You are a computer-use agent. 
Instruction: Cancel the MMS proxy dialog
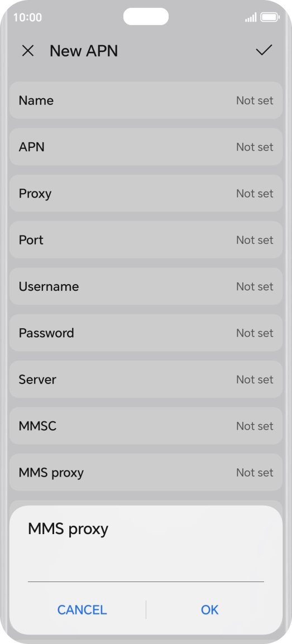[82, 609]
